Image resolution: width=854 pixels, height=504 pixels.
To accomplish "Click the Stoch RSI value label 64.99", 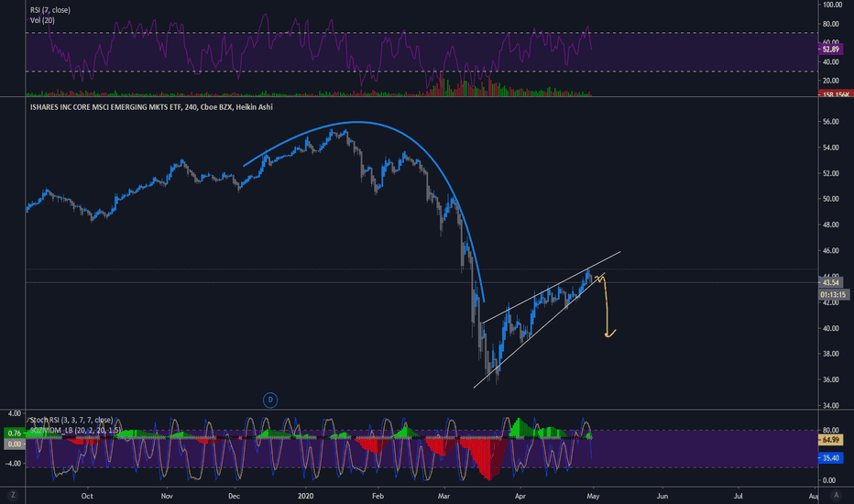I will [x=830, y=439].
